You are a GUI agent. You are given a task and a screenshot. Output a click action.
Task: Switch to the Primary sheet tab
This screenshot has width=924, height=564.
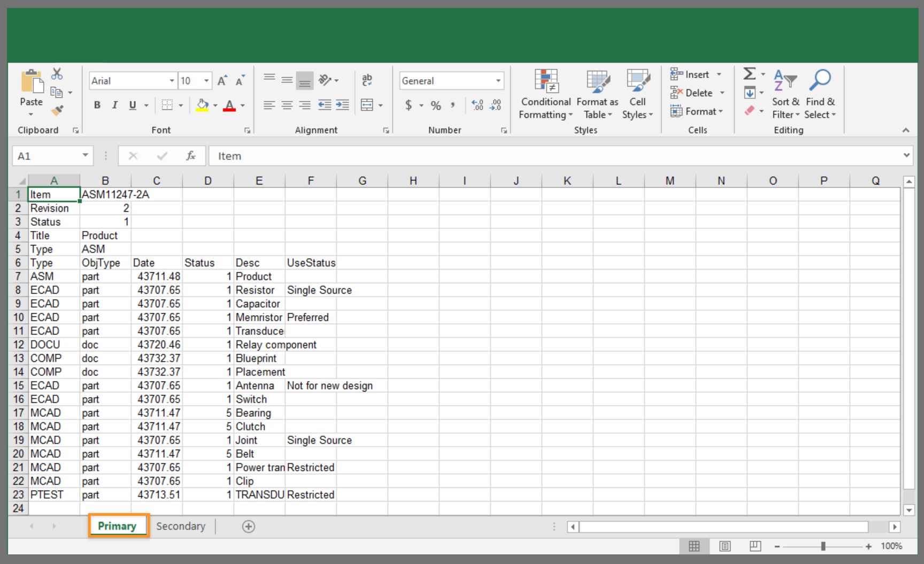[x=118, y=526]
